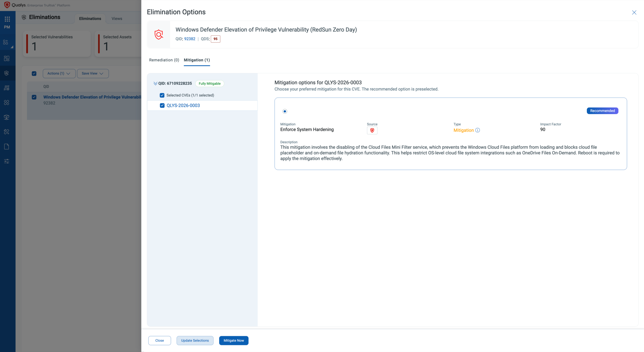This screenshot has height=352, width=644.
Task: Click the info icon next to Mitigation type
Action: 477,130
